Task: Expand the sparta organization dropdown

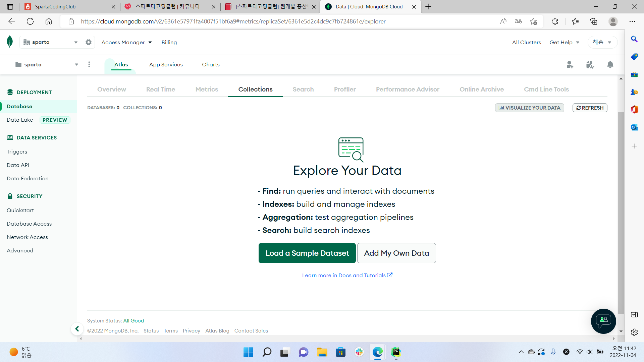Action: pyautogui.click(x=51, y=42)
